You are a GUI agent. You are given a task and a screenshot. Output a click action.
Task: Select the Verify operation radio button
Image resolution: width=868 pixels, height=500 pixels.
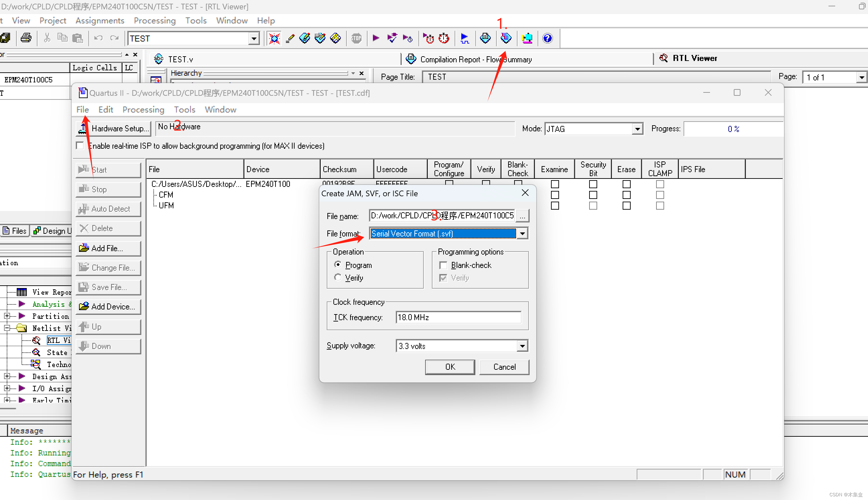click(x=338, y=277)
